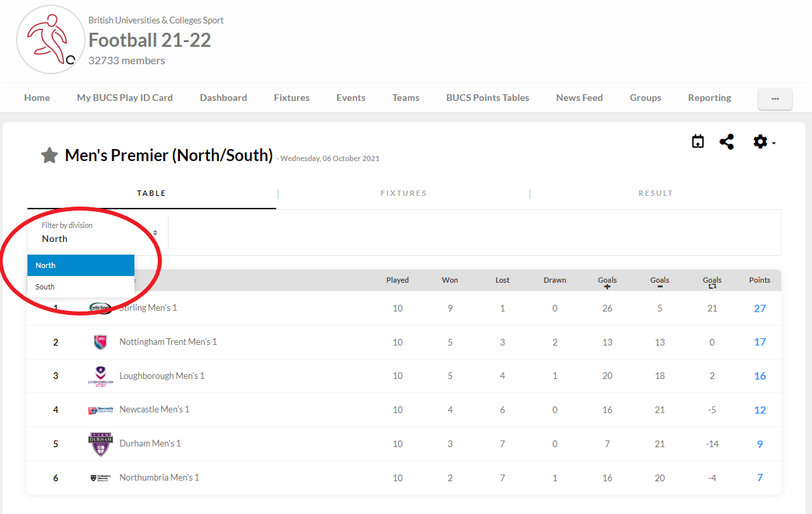The width and height of the screenshot is (812, 514).
Task: Click the Lost column header
Action: 502,280
